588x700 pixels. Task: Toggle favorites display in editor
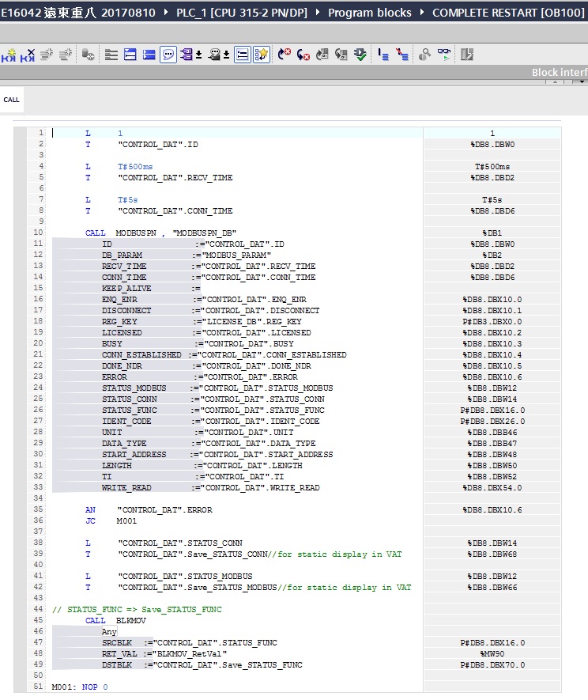coord(262,55)
